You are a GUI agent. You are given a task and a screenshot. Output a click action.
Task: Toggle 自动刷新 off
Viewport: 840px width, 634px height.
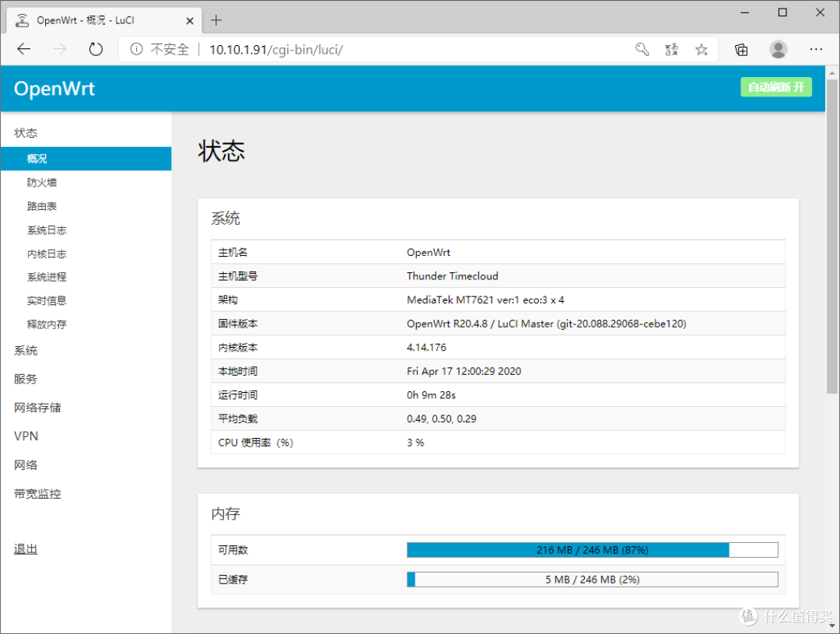pyautogui.click(x=775, y=87)
